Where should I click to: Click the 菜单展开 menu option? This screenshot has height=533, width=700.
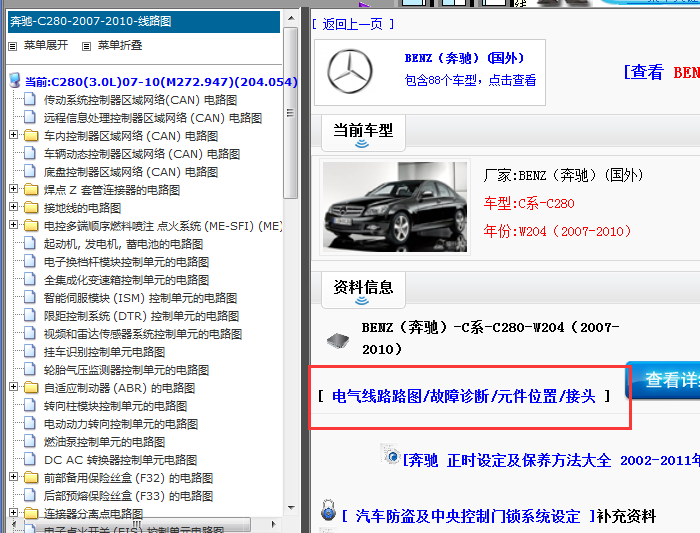click(46, 45)
